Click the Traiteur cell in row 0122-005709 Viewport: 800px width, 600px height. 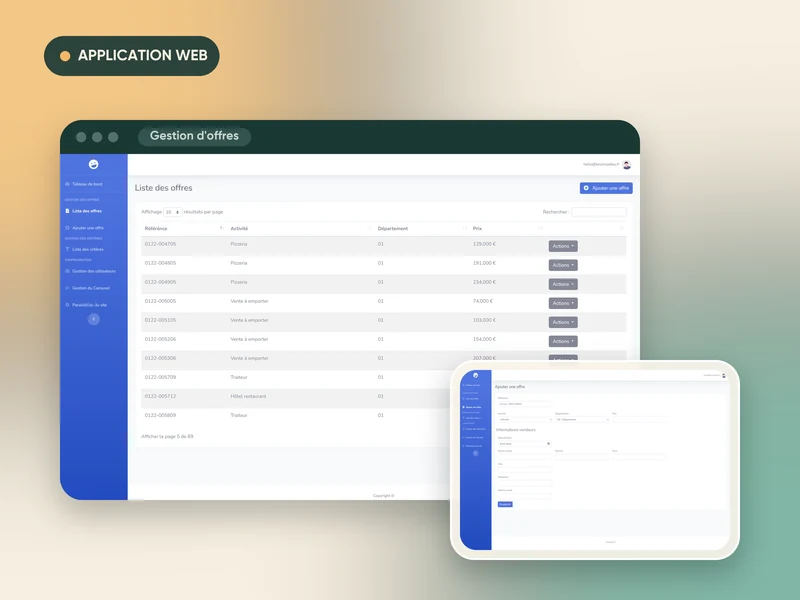tap(239, 377)
